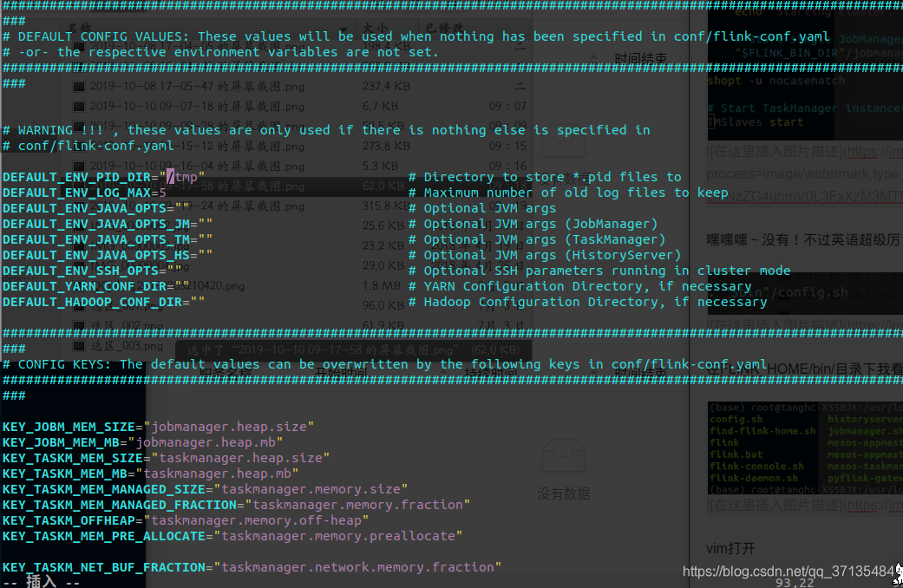
Task: Click file icon for 2019-10-10 09-16-04 screenshot
Action: [x=79, y=167]
